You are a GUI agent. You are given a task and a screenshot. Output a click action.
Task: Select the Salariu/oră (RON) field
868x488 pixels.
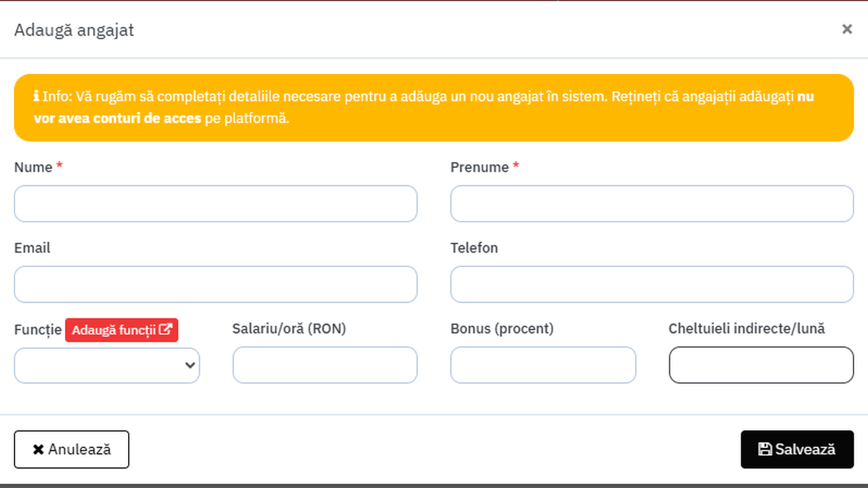325,365
